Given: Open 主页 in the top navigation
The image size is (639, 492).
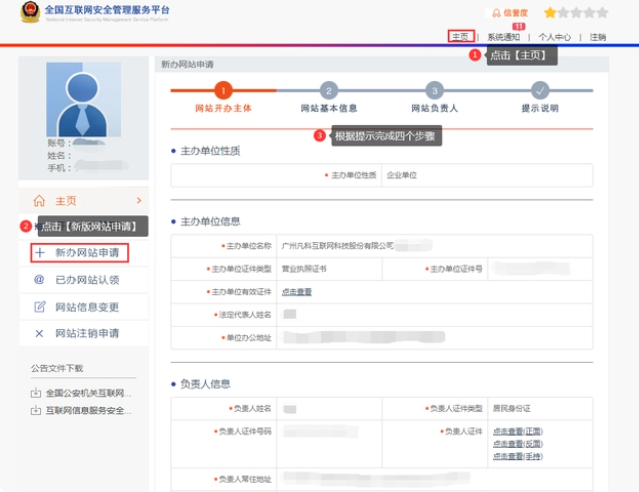Looking at the screenshot, I should click(x=461, y=37).
